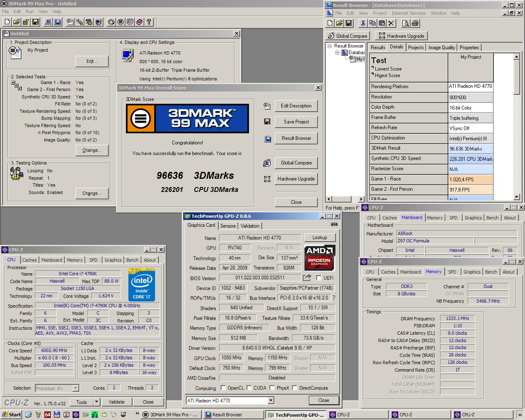Click the GPU-Z screenshot camera icon
This screenshot has width=525, height=420.
334,224
